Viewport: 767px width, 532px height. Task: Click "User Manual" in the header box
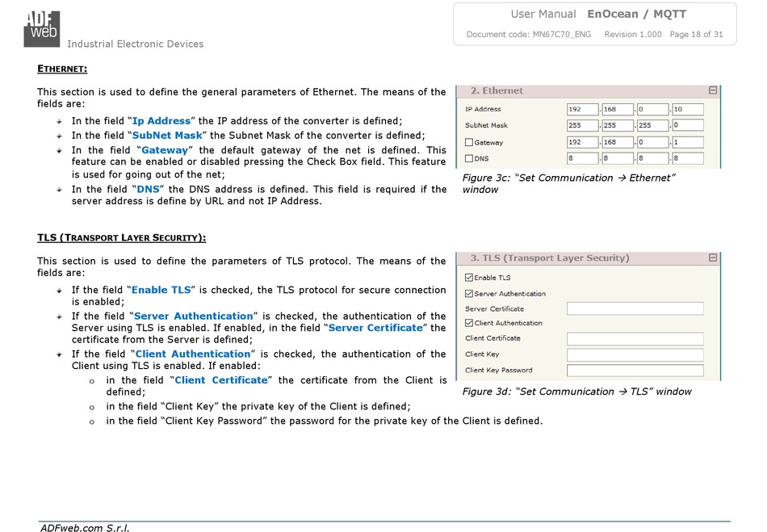tap(543, 15)
